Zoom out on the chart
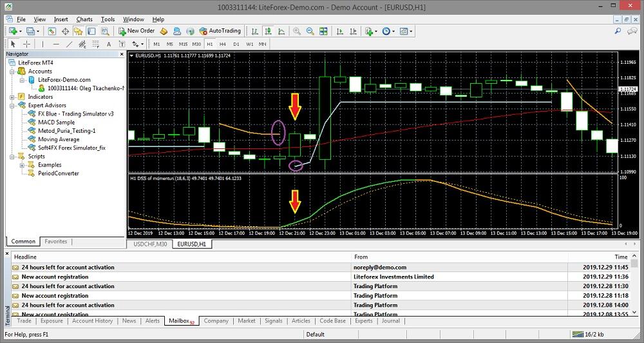Screen dimensions: 644x343 (x=310, y=31)
